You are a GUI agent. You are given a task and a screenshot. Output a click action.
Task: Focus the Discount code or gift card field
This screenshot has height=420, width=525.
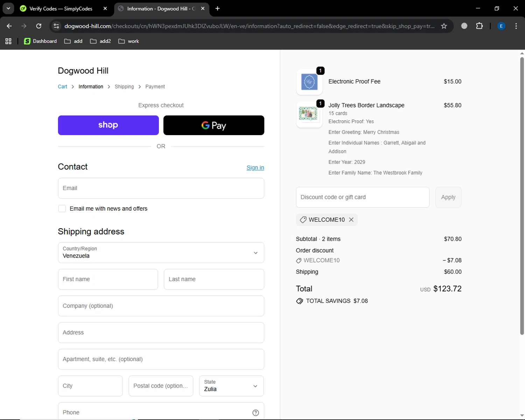point(363,197)
